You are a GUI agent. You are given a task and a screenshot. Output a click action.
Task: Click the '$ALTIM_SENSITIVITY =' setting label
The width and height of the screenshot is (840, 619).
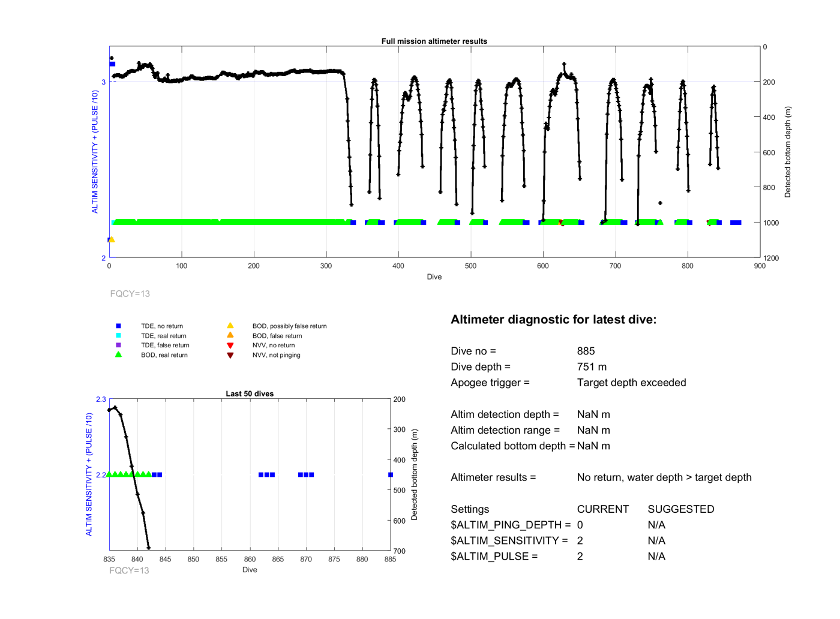pos(509,541)
